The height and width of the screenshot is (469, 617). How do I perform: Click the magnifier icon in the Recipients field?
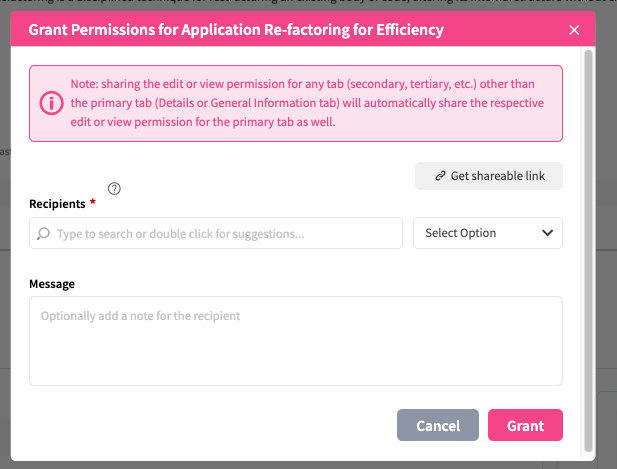pyautogui.click(x=43, y=234)
